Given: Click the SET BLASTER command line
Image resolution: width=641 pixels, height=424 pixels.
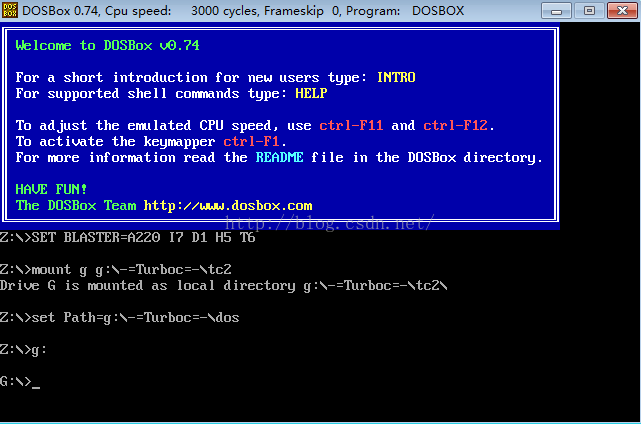Looking at the screenshot, I should 128,238.
